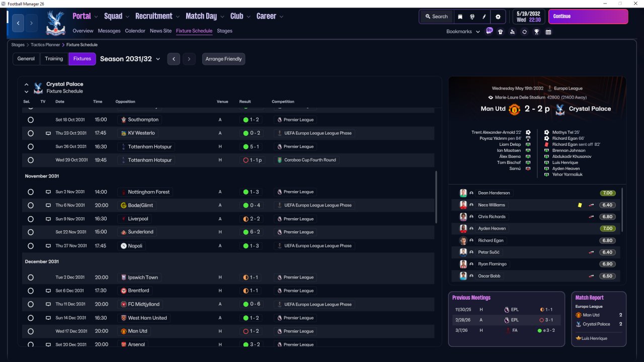
Task: Collapse the Crystal Palace fixture schedule section
Action: [27, 84]
